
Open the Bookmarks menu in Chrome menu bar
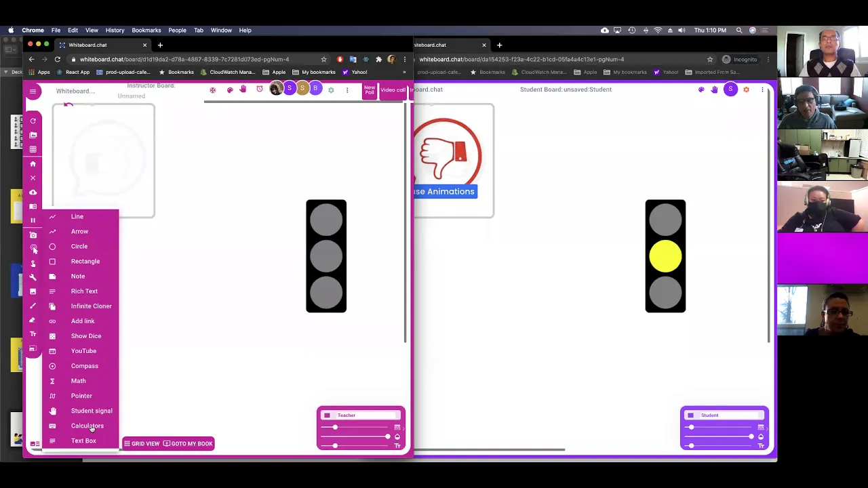click(146, 30)
